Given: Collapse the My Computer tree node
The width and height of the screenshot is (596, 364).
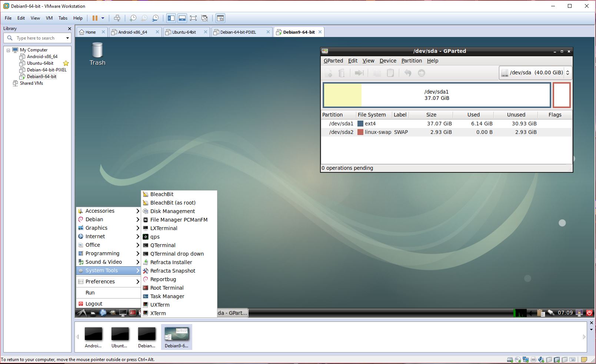Looking at the screenshot, I should pyautogui.click(x=8, y=50).
